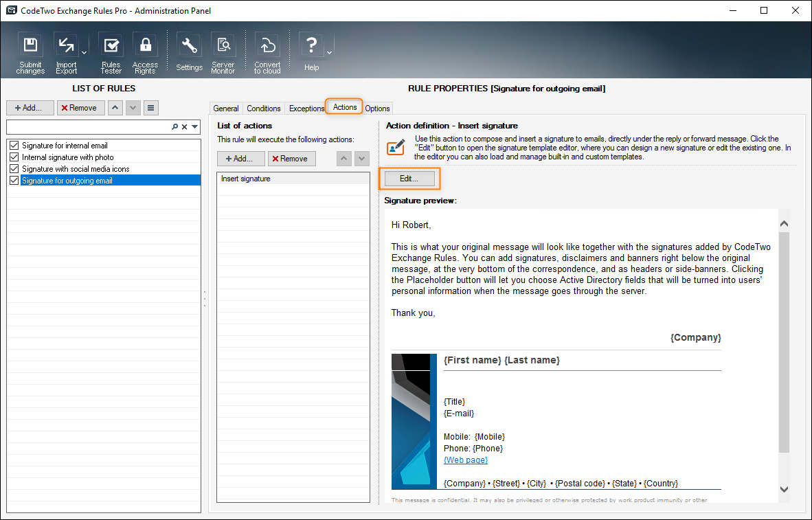Move selected rule up in rules list
Image resolution: width=812 pixels, height=520 pixels.
coord(115,108)
